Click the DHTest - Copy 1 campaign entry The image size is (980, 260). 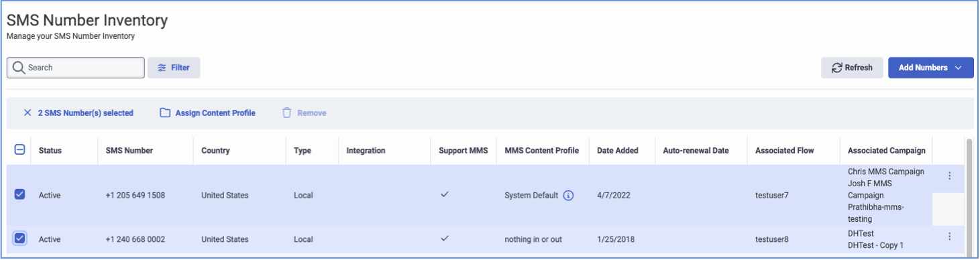tap(876, 245)
